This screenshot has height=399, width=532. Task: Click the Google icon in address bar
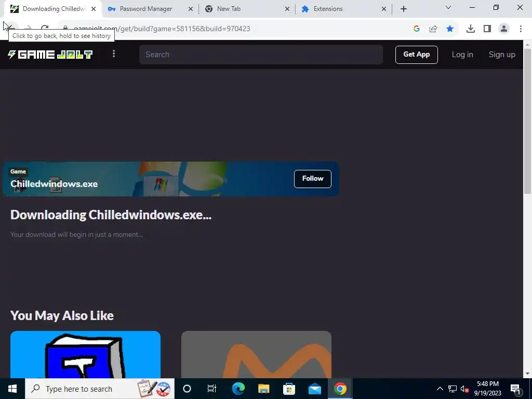click(417, 29)
